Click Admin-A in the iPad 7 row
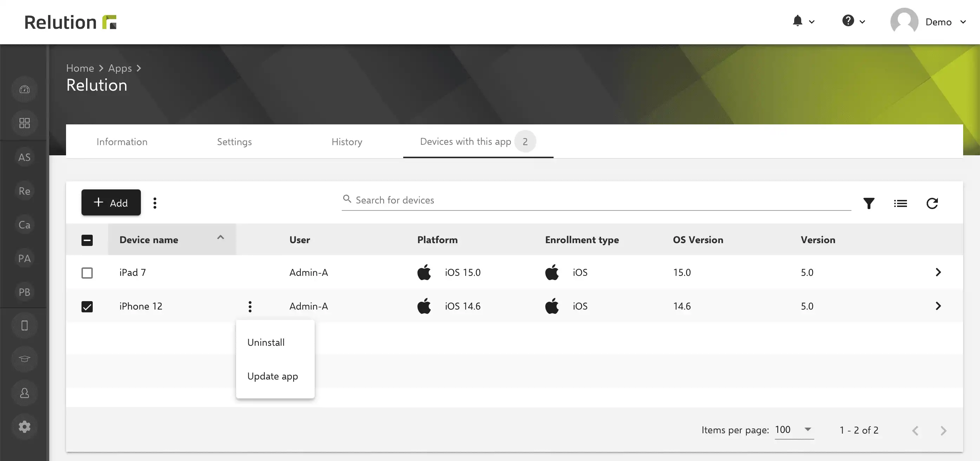 pos(308,273)
